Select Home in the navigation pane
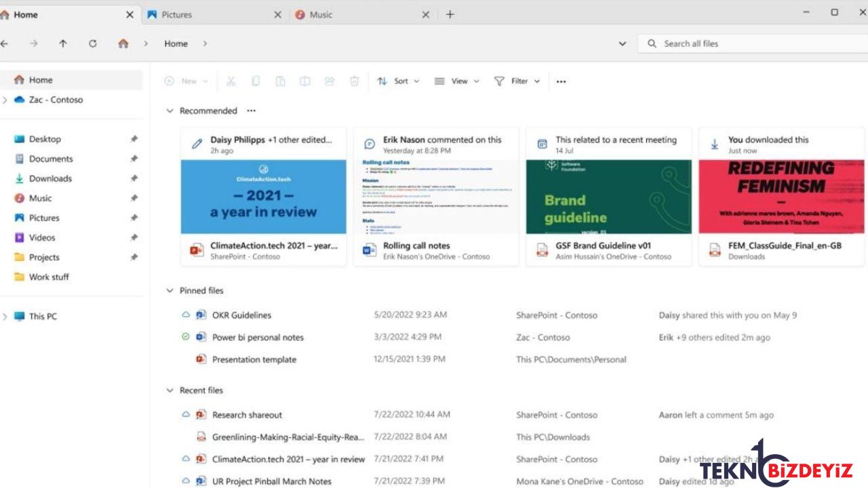This screenshot has width=868, height=488. [71, 80]
